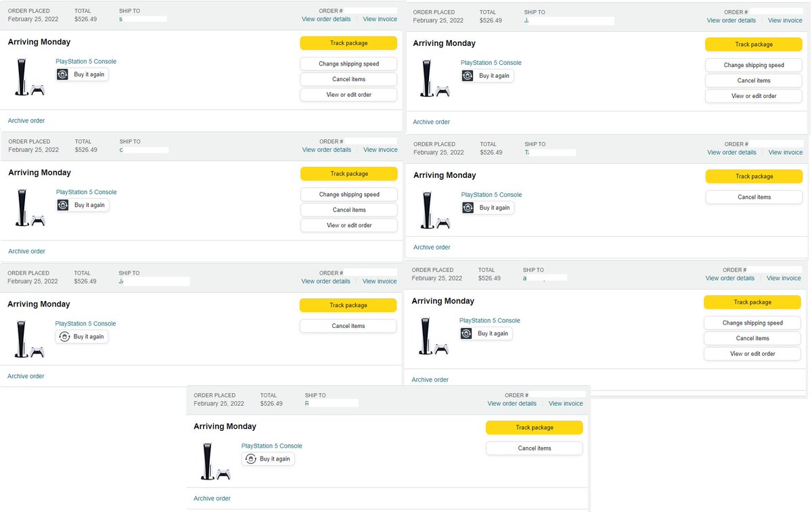Image resolution: width=812 pixels, height=512 pixels.
Task: Click PS5 product image in 's' order
Action: pos(28,76)
